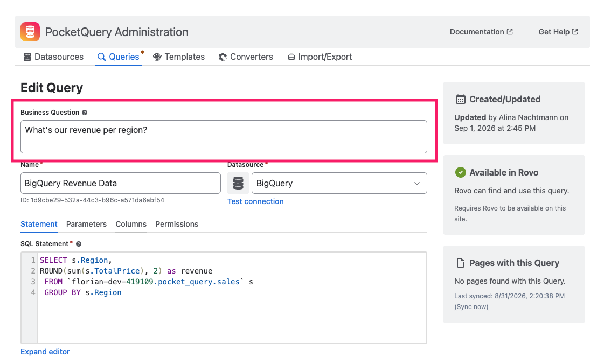Click the 'No pages found with this Query.' text

click(510, 281)
